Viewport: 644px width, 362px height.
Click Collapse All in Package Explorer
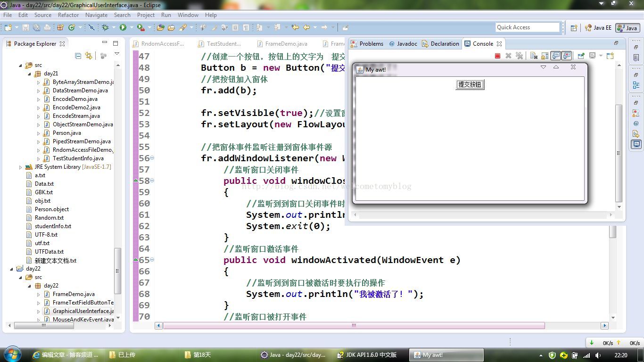(78, 56)
